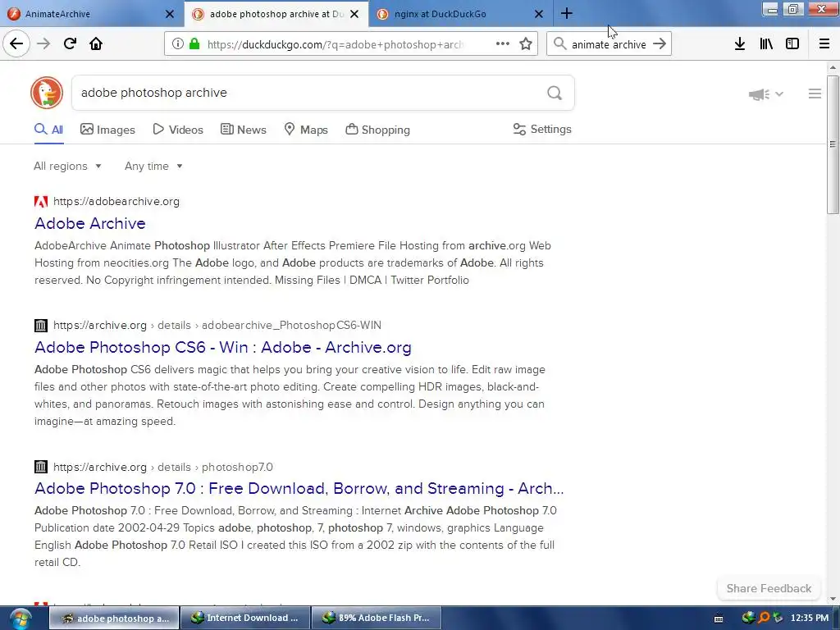
Task: Open Internet Download taskbar window
Action: [245, 618]
